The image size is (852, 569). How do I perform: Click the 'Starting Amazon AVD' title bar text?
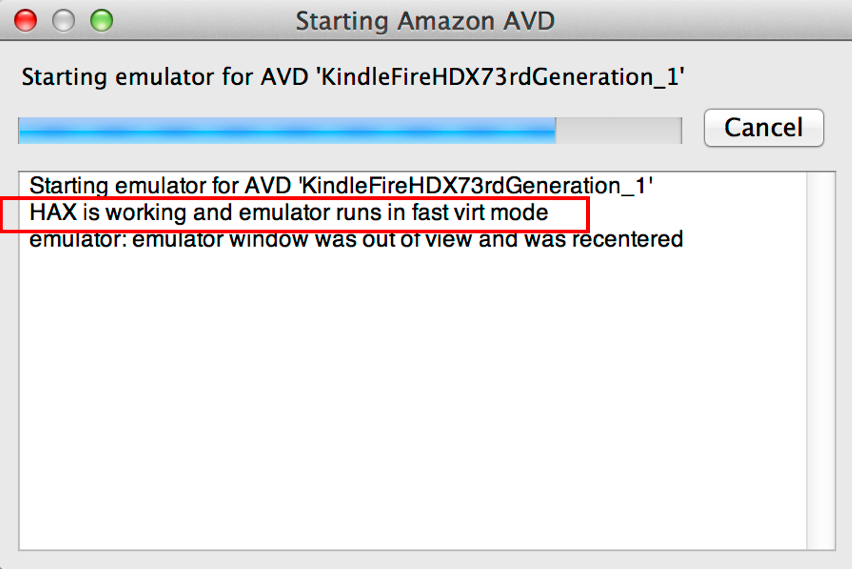coord(425,20)
